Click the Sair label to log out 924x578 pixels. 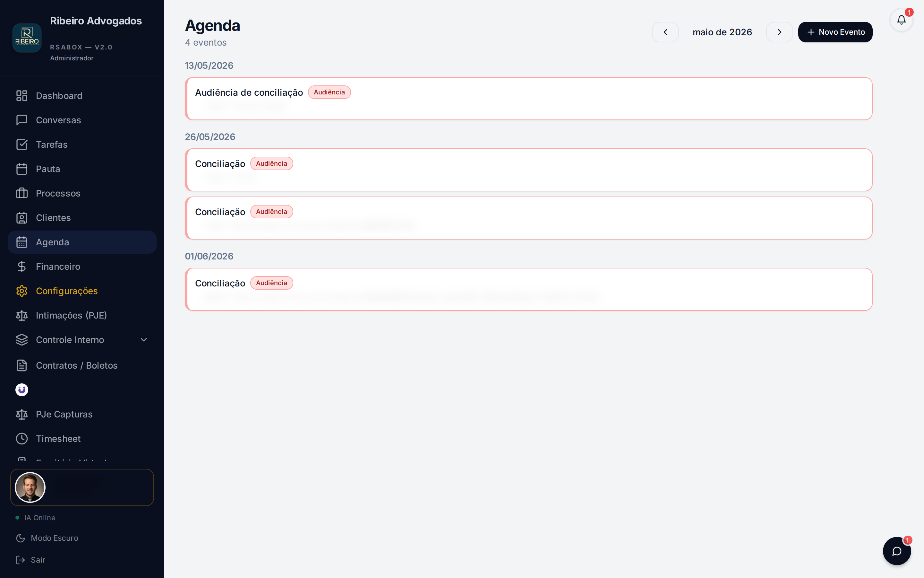(x=38, y=560)
